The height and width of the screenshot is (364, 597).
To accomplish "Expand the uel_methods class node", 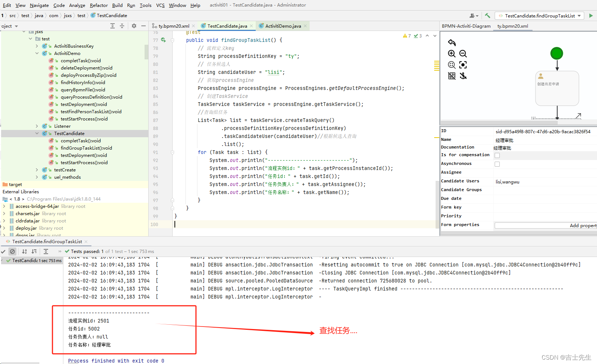I will (37, 177).
